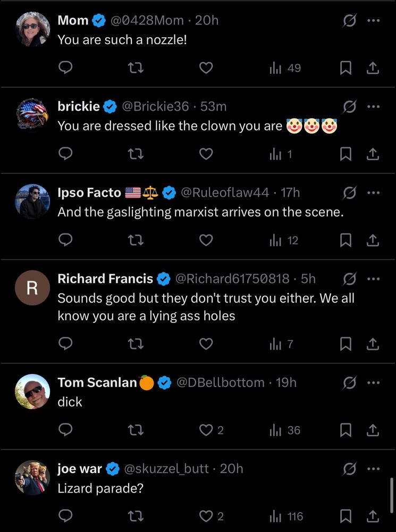Open the @Brickie36 handle link
The width and height of the screenshot is (396, 532).
pyautogui.click(x=155, y=107)
